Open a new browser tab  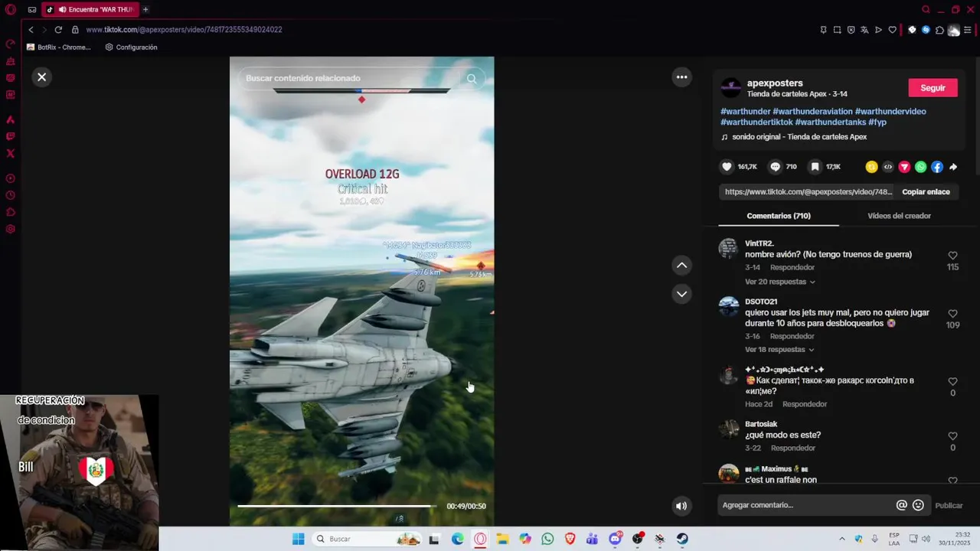[145, 10]
